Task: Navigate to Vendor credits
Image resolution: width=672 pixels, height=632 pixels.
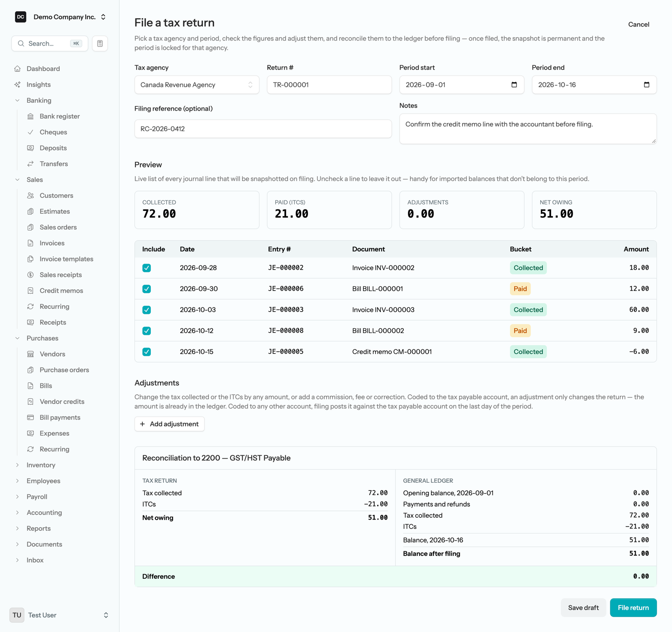Action: 62,402
